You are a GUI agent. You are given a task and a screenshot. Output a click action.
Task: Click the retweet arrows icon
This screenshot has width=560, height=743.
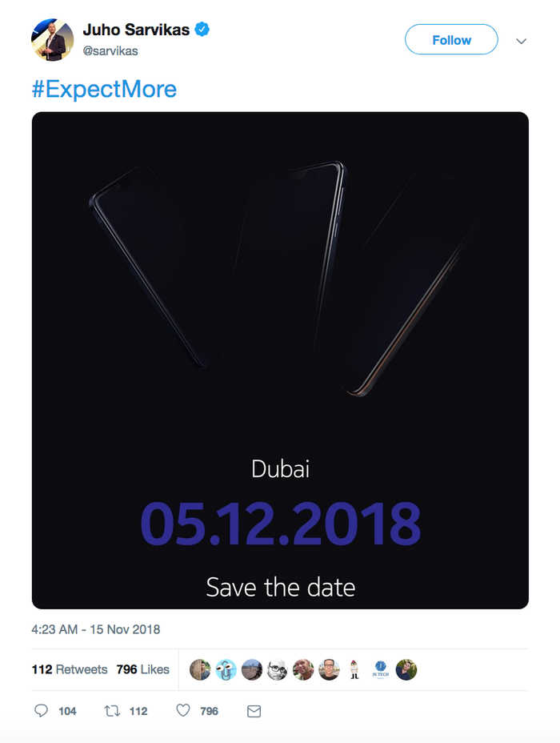pos(112,711)
